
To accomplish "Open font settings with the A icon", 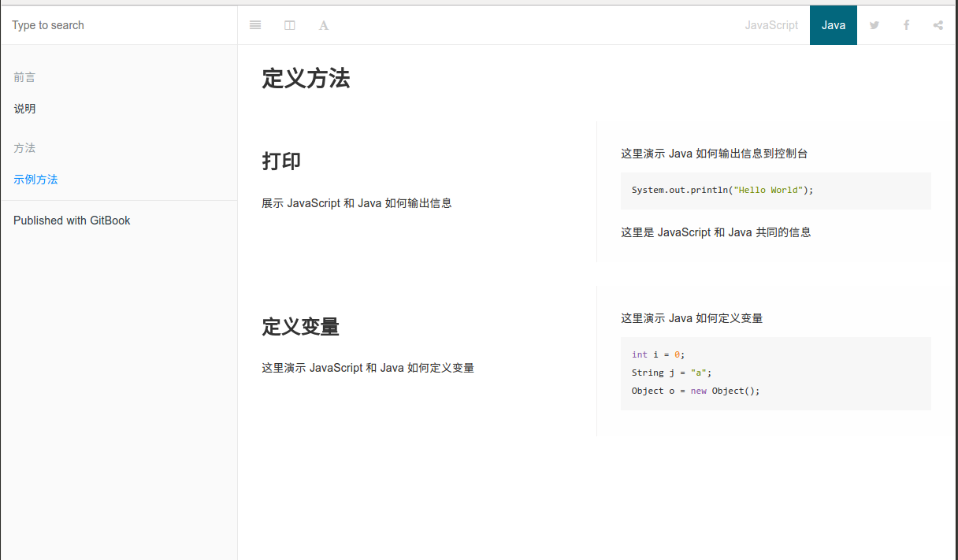I will pos(324,25).
